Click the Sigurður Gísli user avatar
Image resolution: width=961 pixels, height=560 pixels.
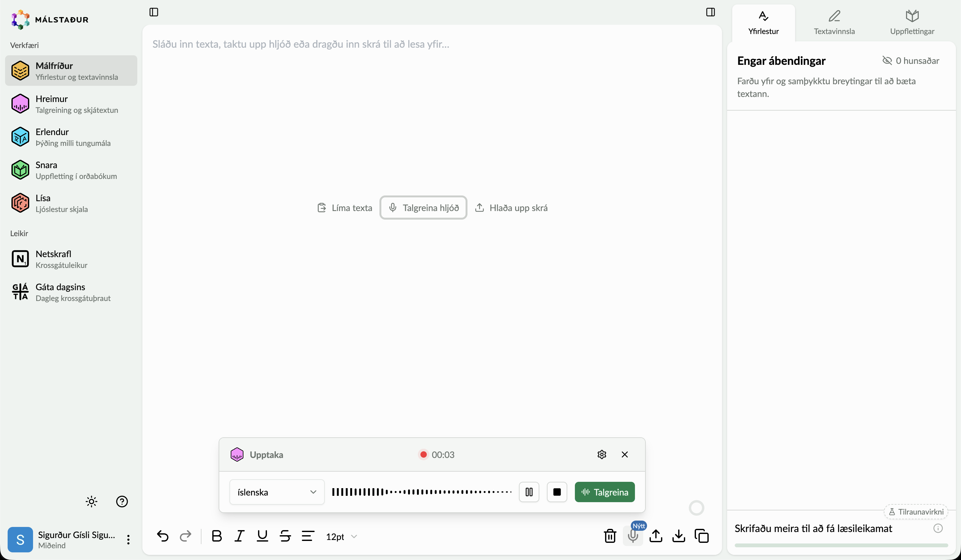(x=20, y=539)
